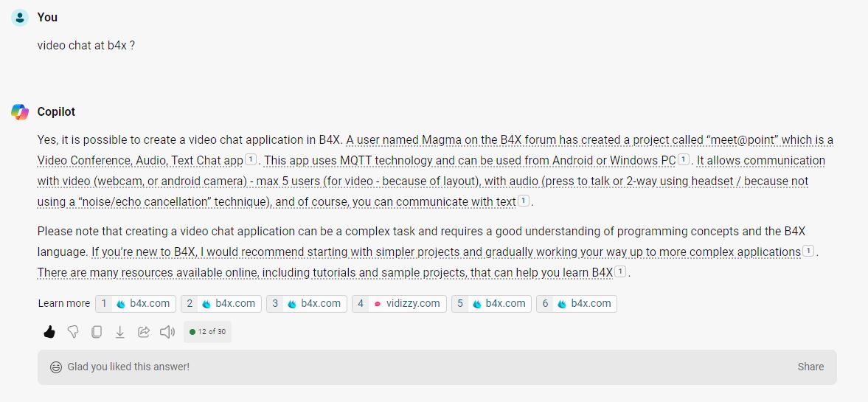The height and width of the screenshot is (402, 868).
Task: Open source link 2 b4x.com
Action: coord(222,303)
